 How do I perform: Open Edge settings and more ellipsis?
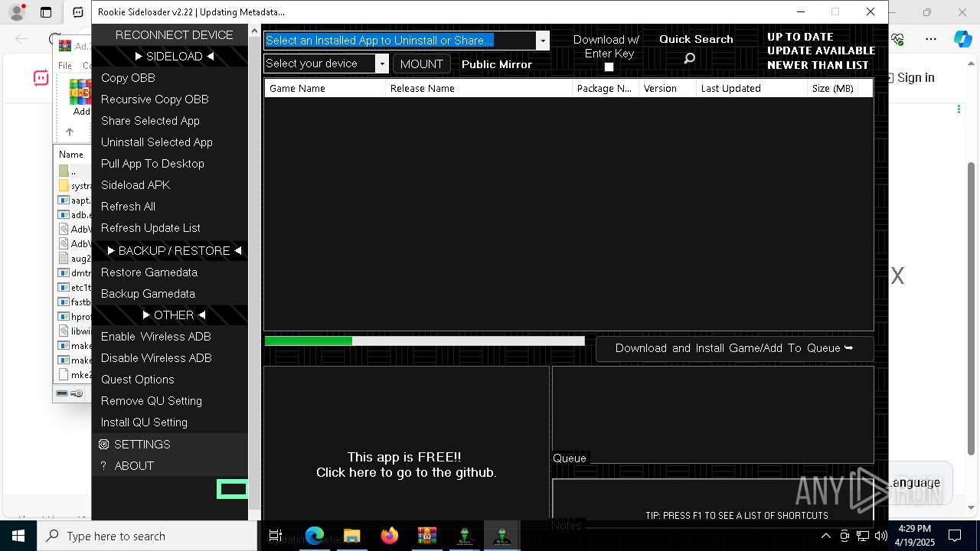click(x=931, y=39)
